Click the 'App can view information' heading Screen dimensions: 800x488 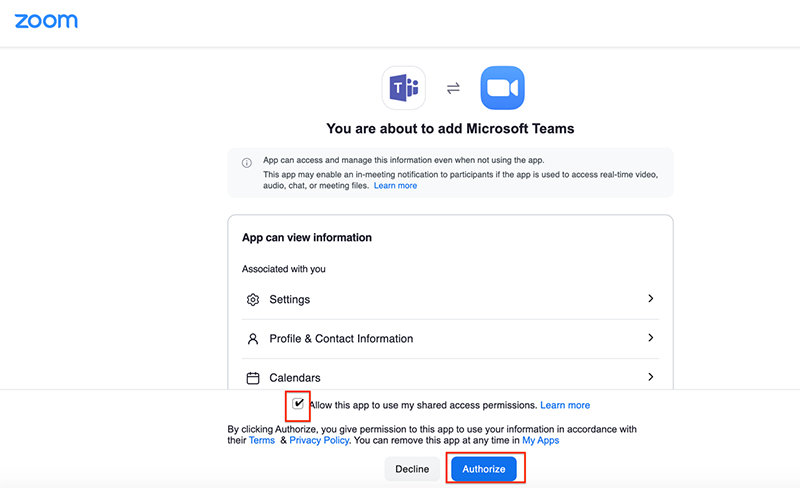tap(307, 238)
